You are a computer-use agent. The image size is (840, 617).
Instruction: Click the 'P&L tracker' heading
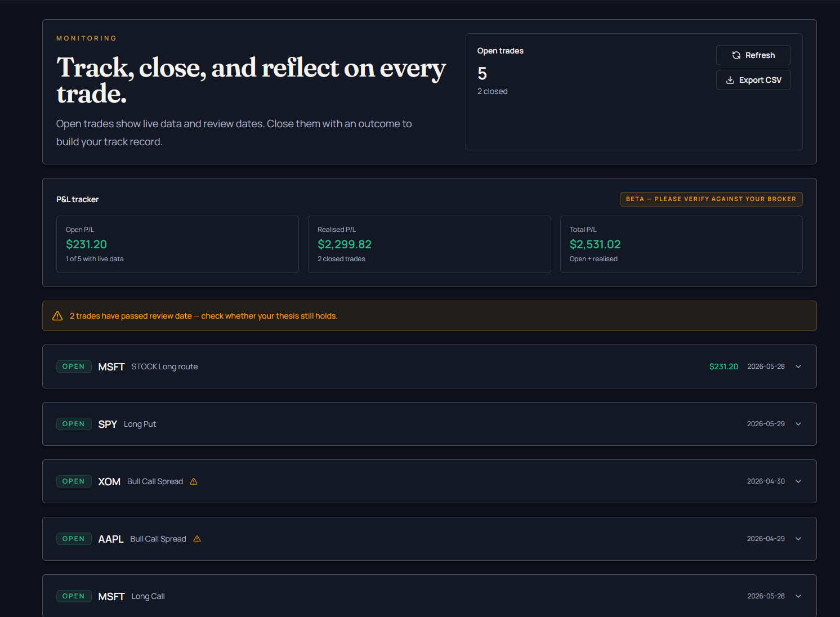point(77,199)
